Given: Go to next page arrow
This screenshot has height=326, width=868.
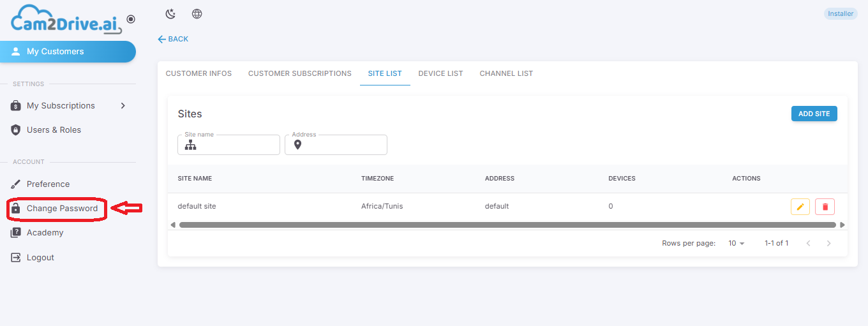Looking at the screenshot, I should pos(828,243).
